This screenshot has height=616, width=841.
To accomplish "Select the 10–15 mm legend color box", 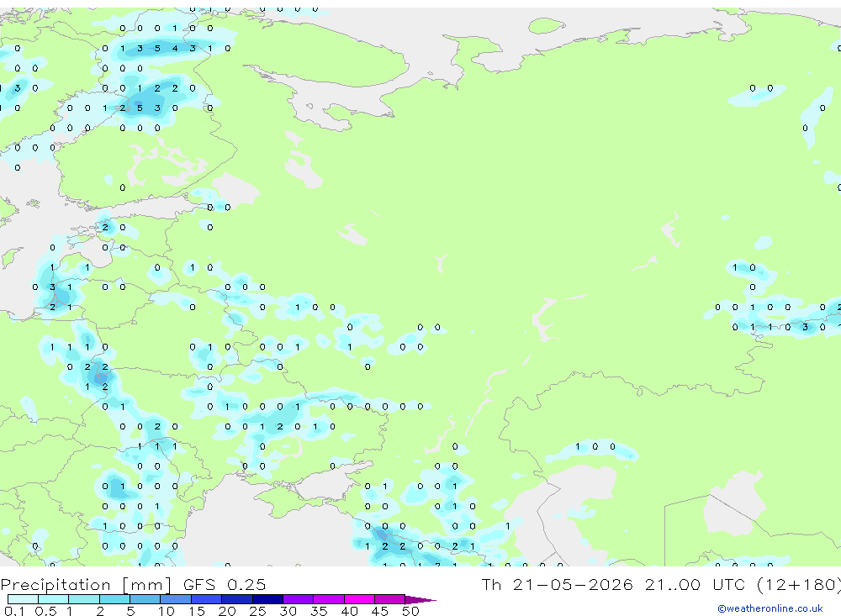I will click(x=176, y=599).
